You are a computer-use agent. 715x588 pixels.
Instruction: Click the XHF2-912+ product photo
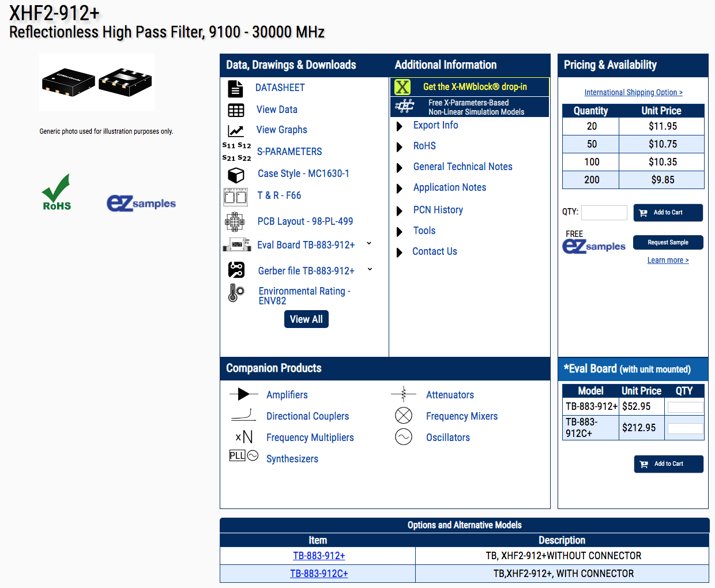(97, 82)
